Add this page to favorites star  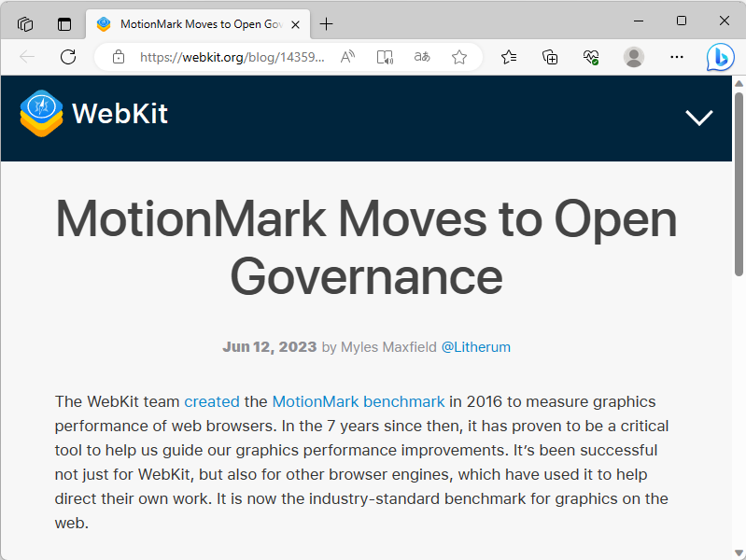click(x=459, y=57)
